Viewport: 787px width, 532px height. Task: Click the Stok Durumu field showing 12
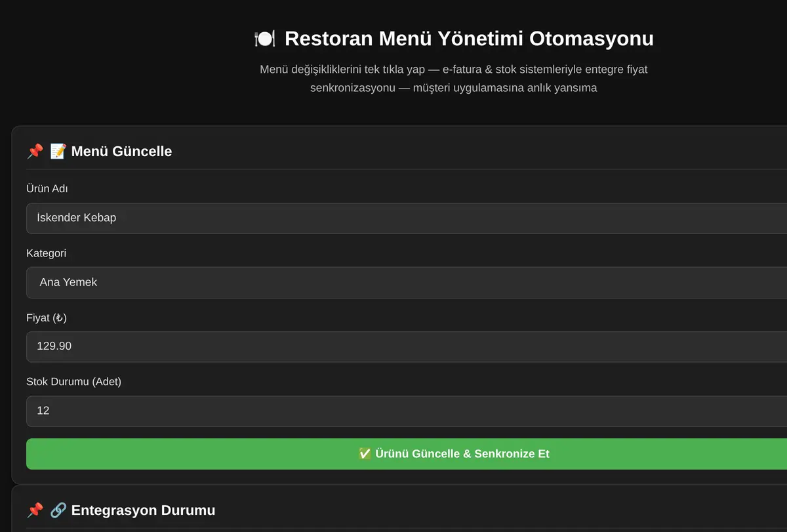(407, 411)
